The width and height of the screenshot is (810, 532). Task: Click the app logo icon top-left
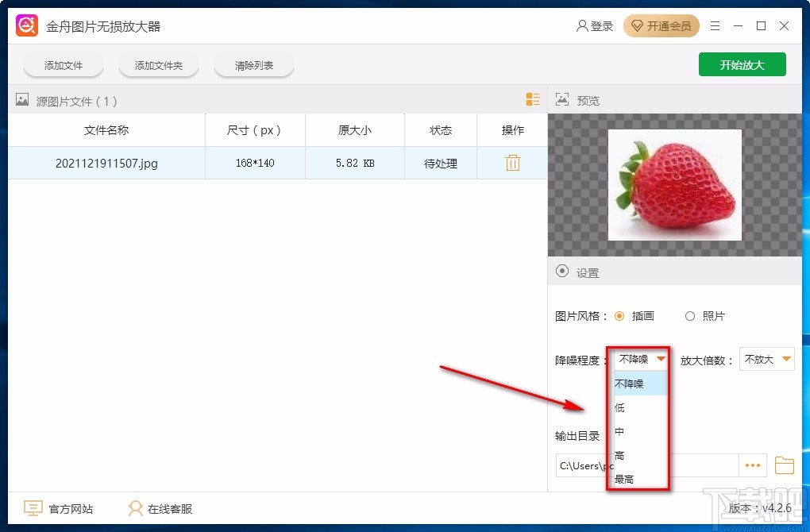26,25
